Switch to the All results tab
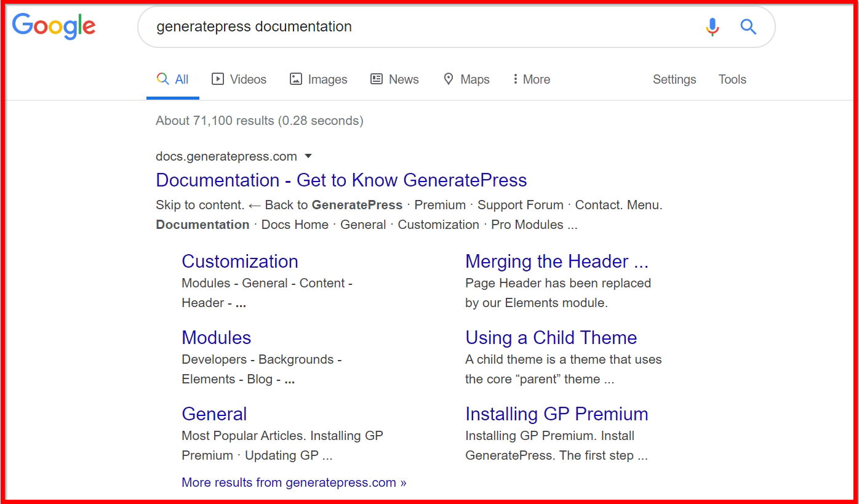Image resolution: width=859 pixels, height=504 pixels. click(x=172, y=79)
